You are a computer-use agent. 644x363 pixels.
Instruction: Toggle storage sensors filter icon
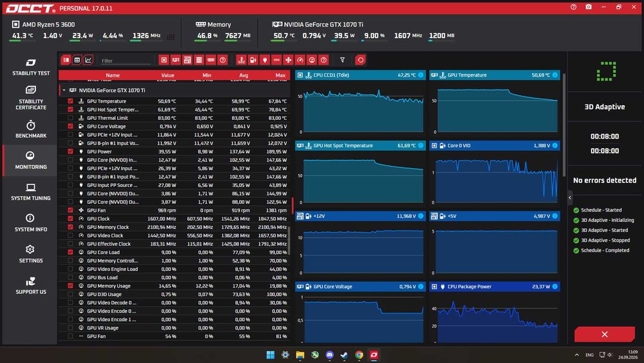pyautogui.click(x=199, y=60)
